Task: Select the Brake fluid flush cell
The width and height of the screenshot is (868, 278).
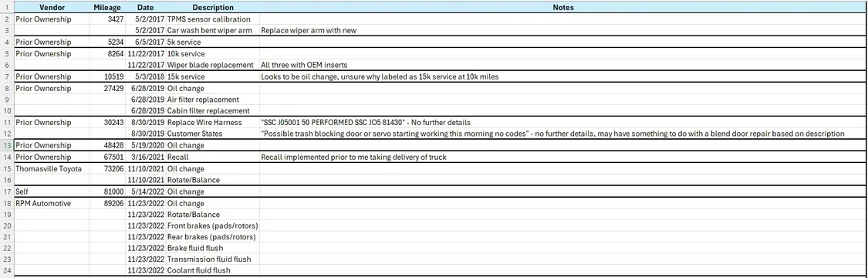Action: [x=213, y=248]
